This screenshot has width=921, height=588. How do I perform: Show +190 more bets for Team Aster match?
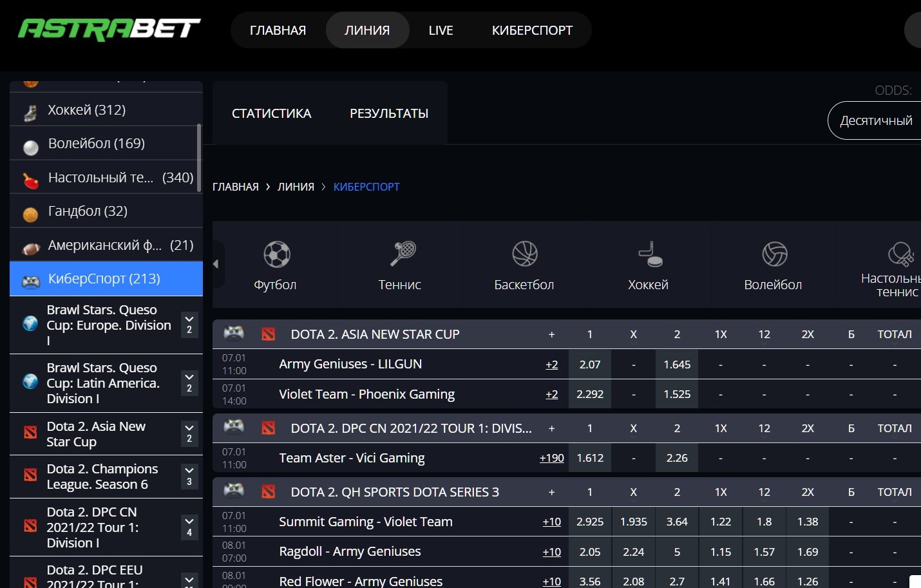click(551, 458)
